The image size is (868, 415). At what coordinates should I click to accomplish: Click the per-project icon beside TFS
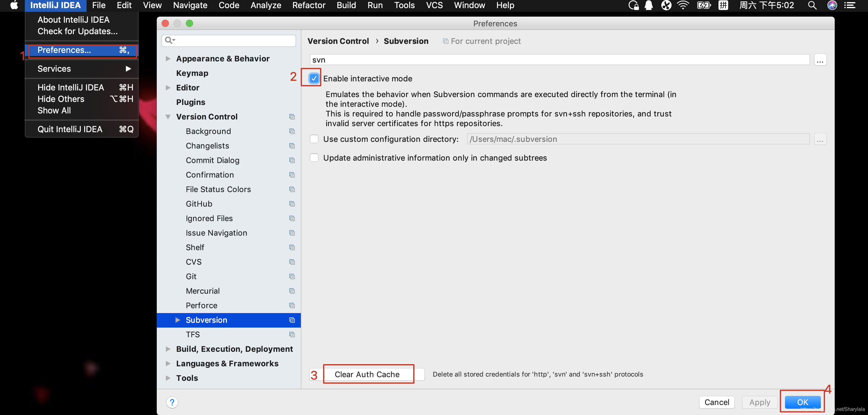click(292, 334)
